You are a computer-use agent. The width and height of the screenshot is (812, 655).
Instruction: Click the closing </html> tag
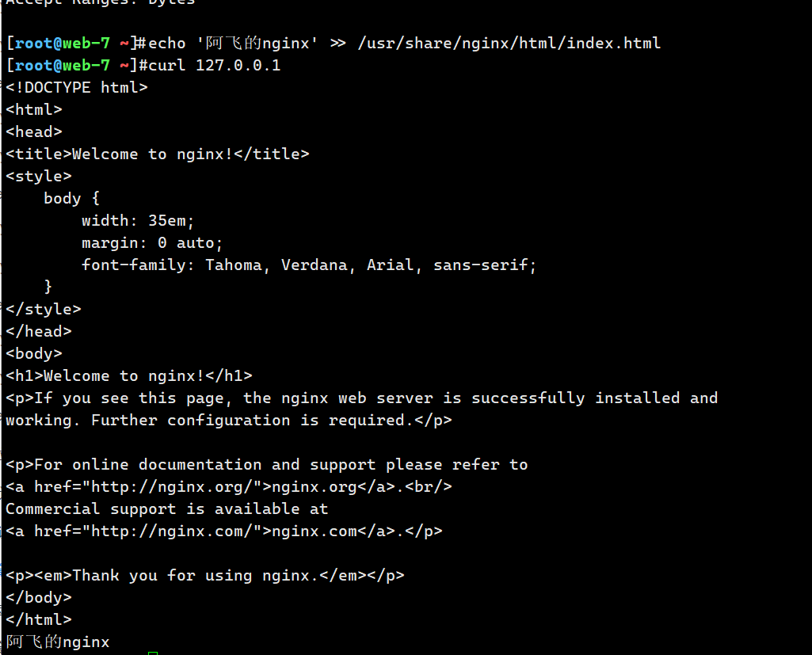tap(38, 619)
